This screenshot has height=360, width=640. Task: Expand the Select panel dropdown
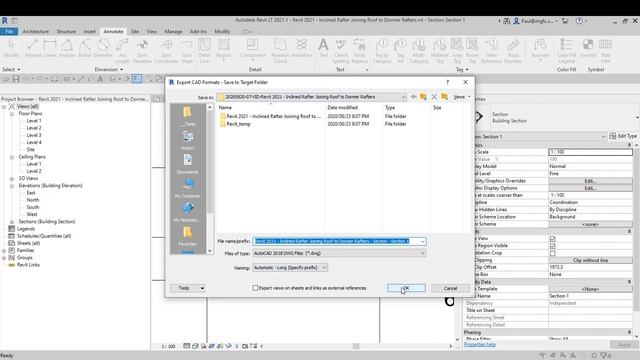[x=11, y=69]
